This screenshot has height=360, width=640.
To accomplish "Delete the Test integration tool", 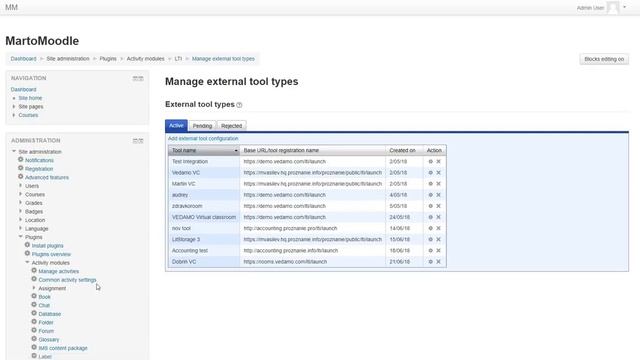I will coord(438,162).
